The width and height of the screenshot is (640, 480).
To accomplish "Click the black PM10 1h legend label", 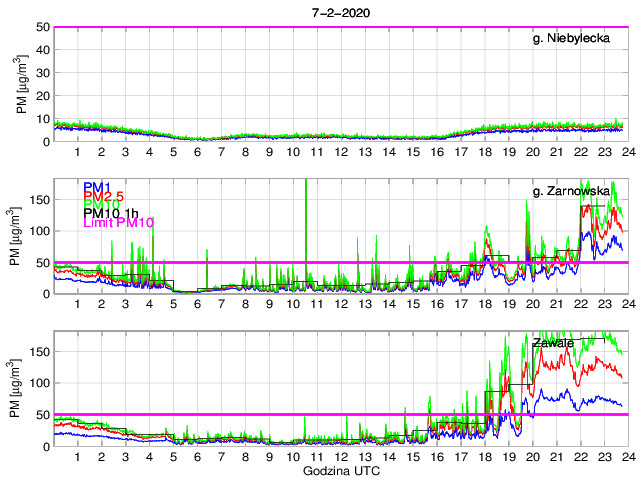I will pos(111,213).
